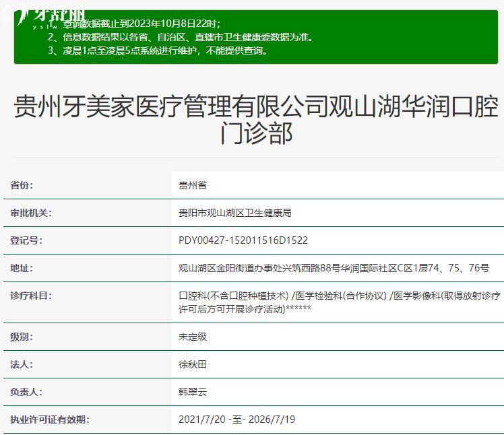Select the legal person 徐秋田
This screenshot has width=504, height=435.
193,365
